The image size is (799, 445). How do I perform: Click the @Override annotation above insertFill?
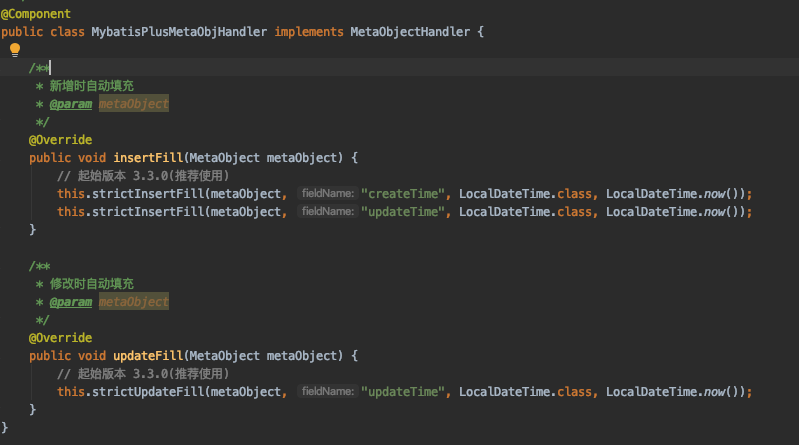coord(60,140)
